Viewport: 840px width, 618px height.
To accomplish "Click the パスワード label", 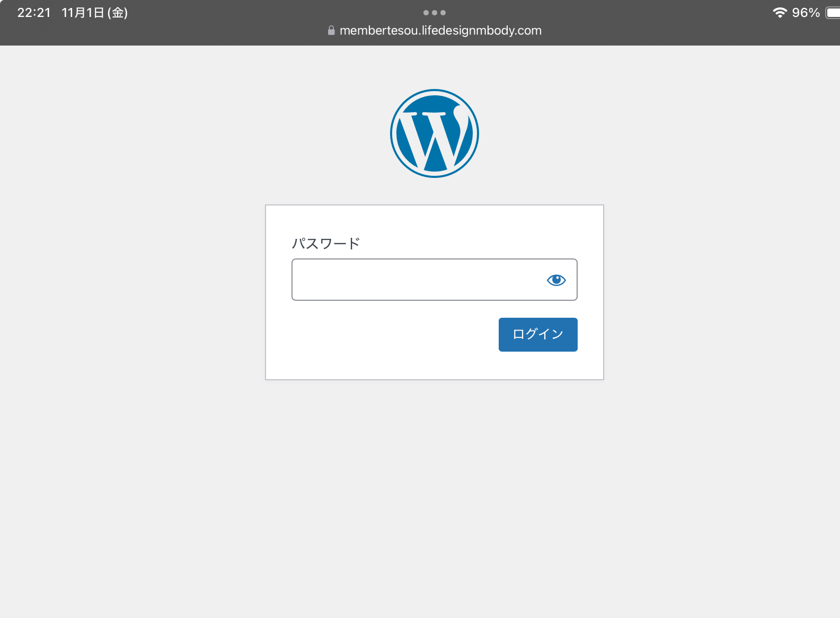I will tap(326, 244).
